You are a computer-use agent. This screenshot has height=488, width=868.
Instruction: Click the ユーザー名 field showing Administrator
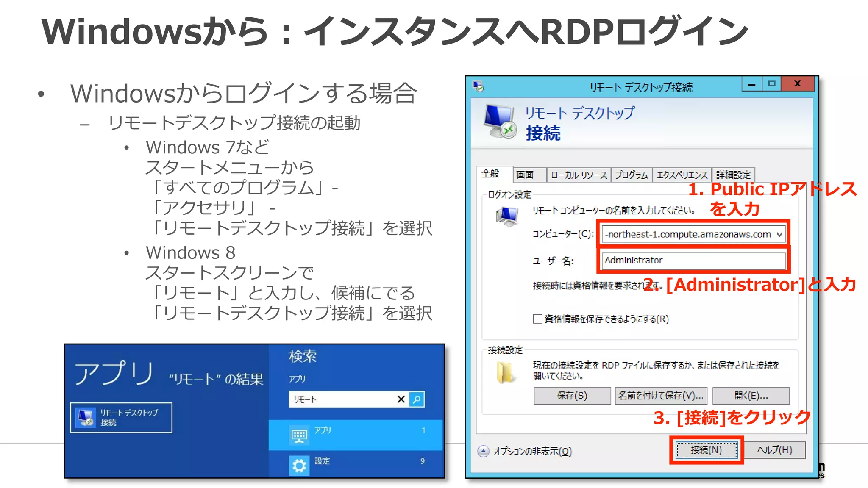point(693,261)
